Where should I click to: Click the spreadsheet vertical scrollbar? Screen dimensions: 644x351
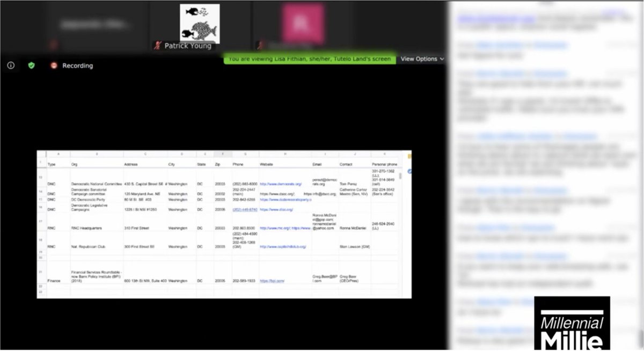click(x=400, y=176)
